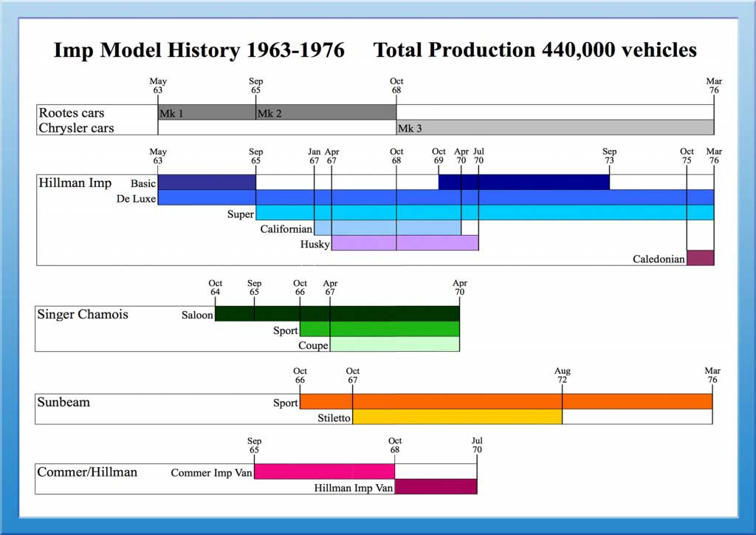Click the "Stiletto" model label
The width and height of the screenshot is (756, 535).
click(334, 418)
